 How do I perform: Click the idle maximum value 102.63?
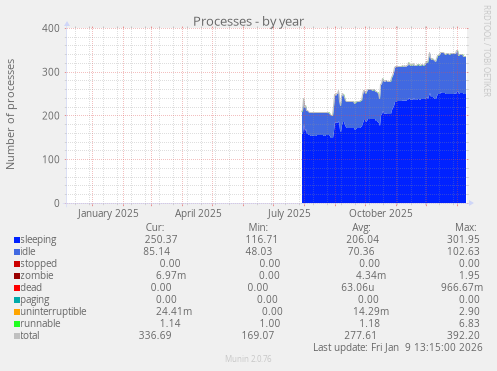coord(463,251)
